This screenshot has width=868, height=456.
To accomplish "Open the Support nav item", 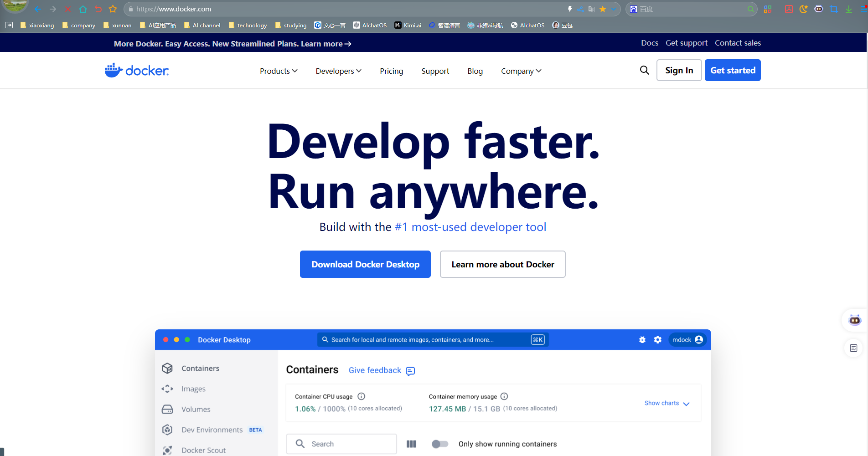I will click(435, 71).
